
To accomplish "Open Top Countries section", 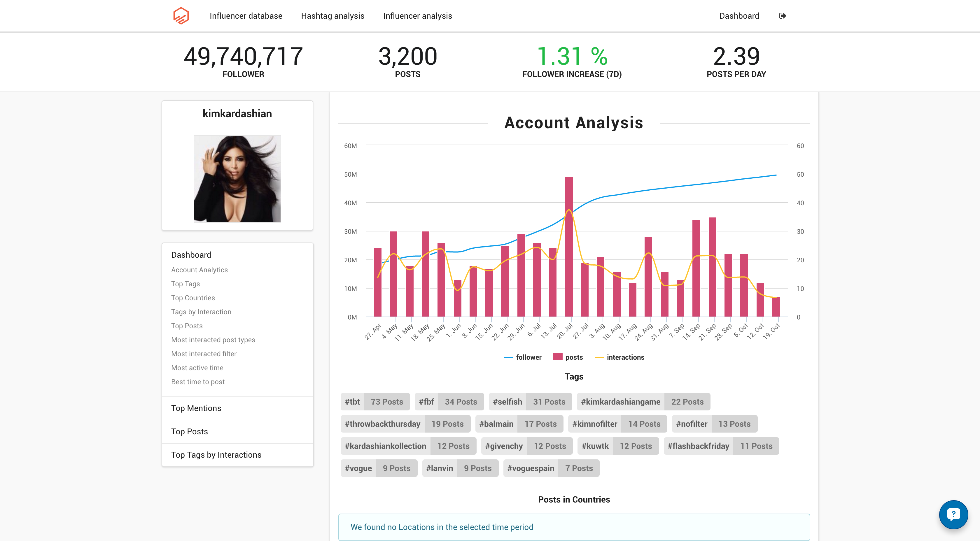I will pyautogui.click(x=193, y=298).
